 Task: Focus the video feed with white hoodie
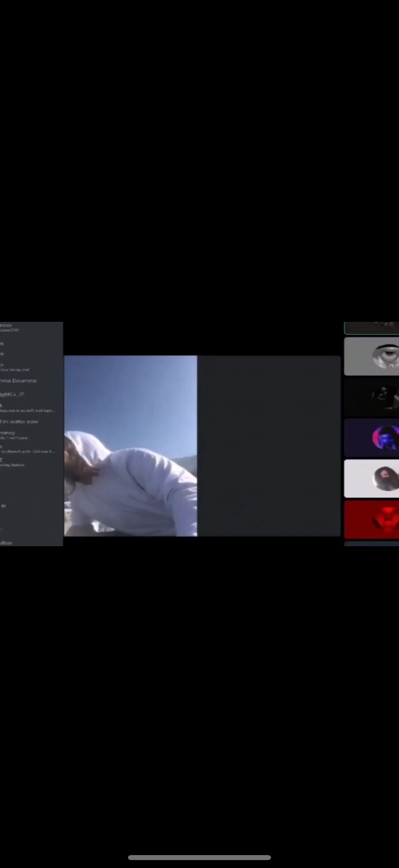point(131,446)
